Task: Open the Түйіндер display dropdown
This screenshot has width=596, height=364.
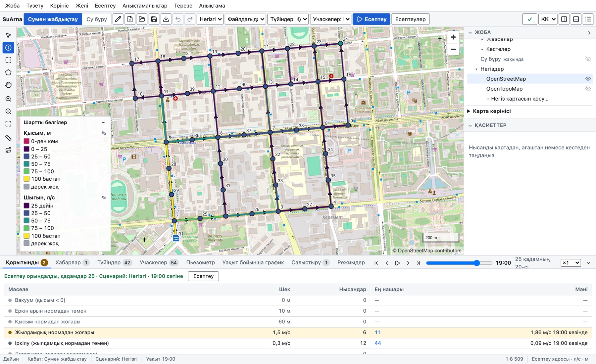Action: pos(288,19)
